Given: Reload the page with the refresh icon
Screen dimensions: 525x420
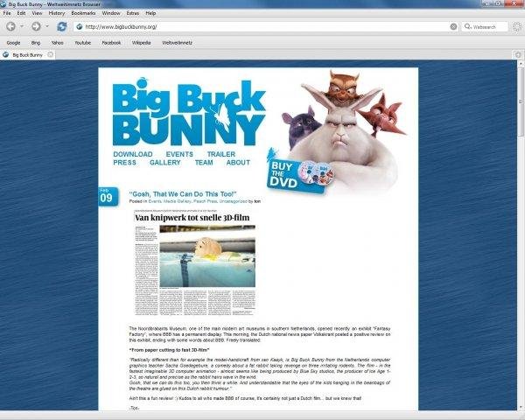Looking at the screenshot, I should [61, 26].
